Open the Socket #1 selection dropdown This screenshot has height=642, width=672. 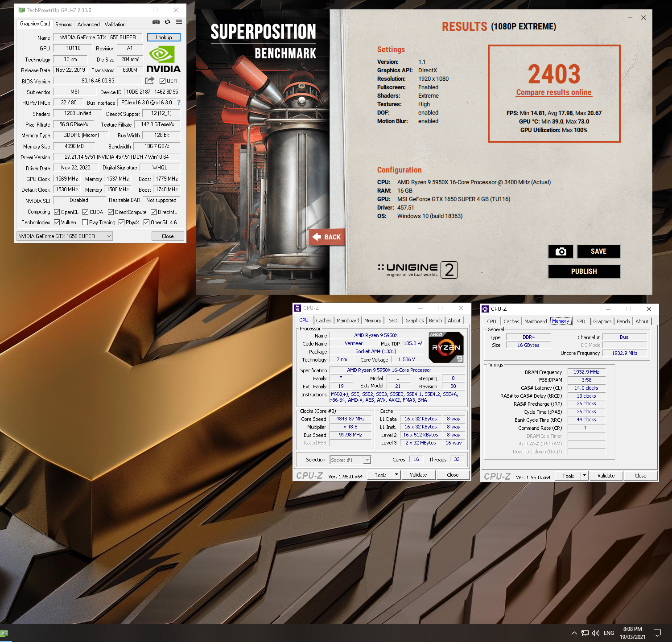click(x=350, y=460)
